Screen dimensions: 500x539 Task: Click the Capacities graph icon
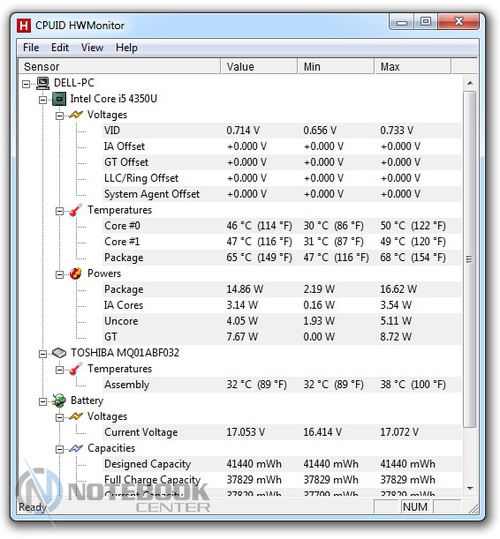76,448
